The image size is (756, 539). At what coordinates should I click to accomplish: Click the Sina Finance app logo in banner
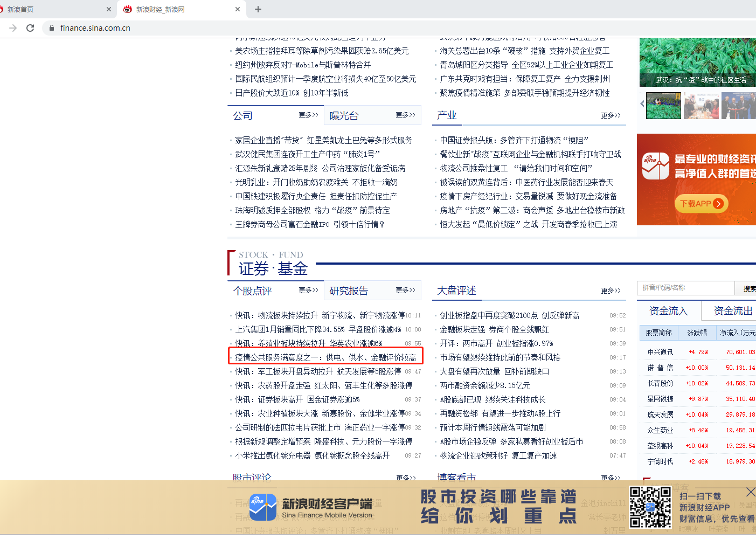click(263, 507)
